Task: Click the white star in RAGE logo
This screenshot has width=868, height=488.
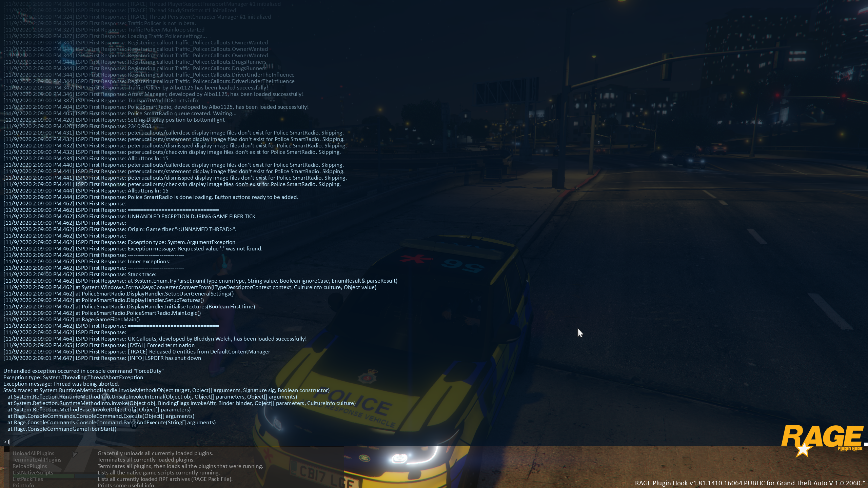Action: [x=803, y=450]
